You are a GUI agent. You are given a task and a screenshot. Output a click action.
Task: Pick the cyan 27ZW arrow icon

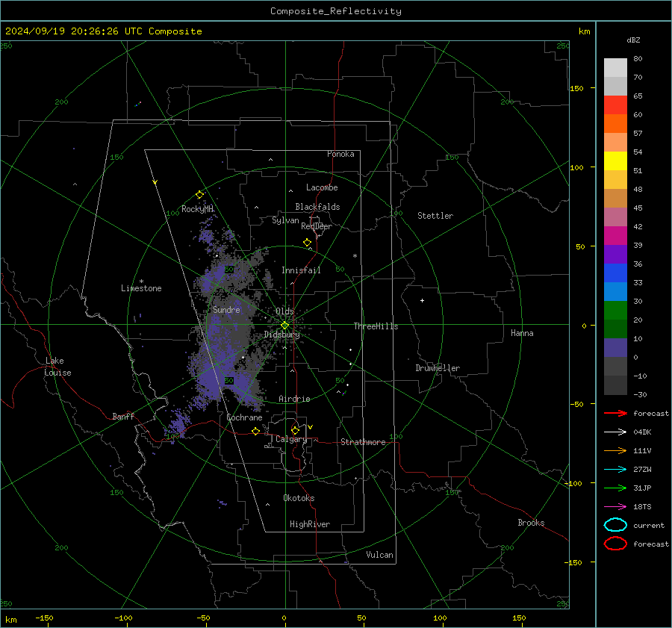pyautogui.click(x=615, y=470)
